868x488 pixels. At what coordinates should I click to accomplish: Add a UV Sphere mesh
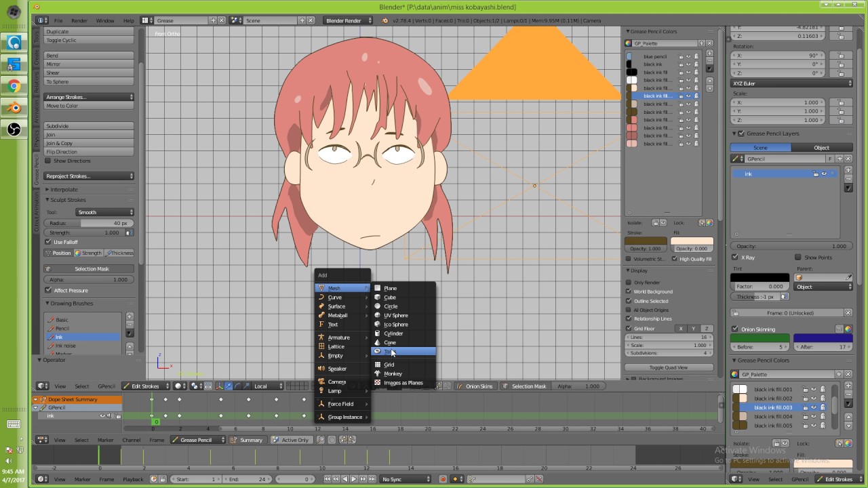[404, 315]
